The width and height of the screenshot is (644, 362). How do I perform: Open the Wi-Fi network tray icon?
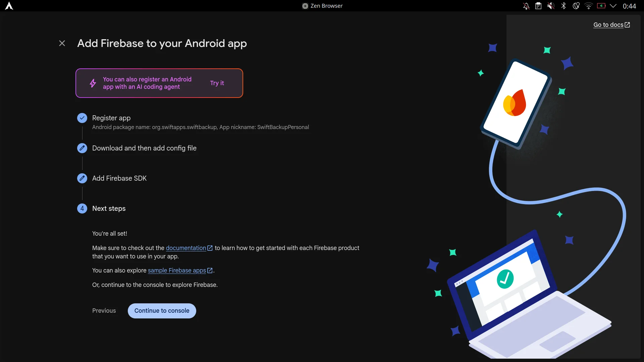point(588,6)
